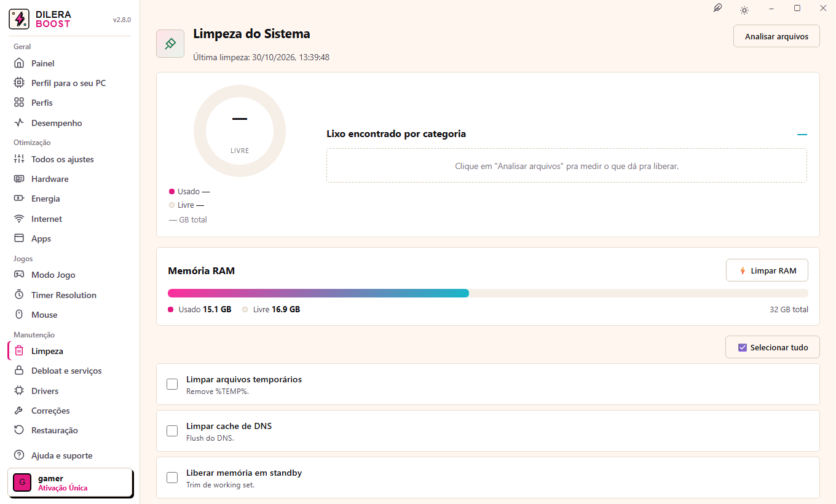This screenshot has width=836, height=504.
Task: Enable Limpar arquivos temporários checkbox
Action: [x=172, y=384]
